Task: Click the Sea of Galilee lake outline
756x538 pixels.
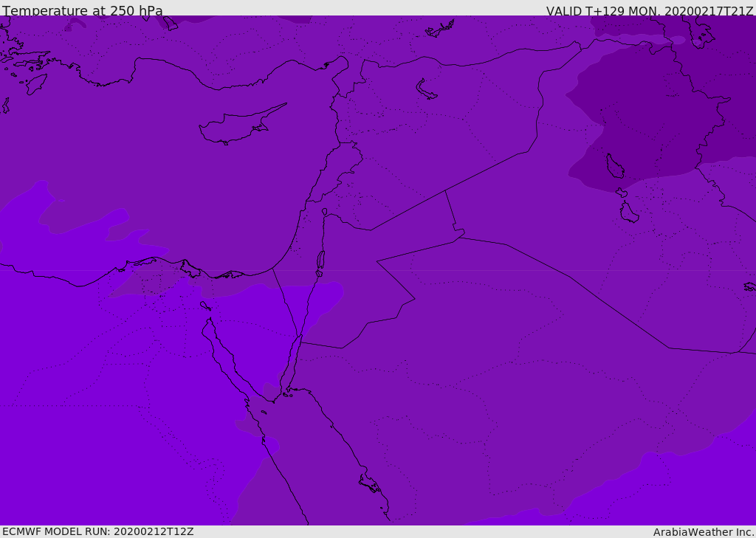Action: pyautogui.click(x=324, y=212)
